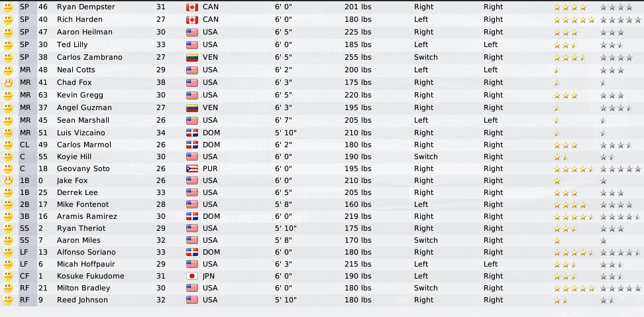Click the smiley face beside Reed Johnson
The width and height of the screenshot is (644, 317).
click(8, 300)
